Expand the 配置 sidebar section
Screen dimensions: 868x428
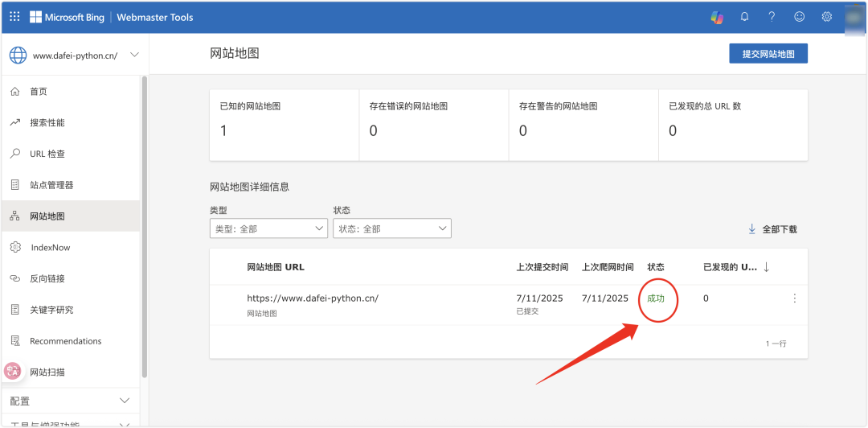pos(70,401)
